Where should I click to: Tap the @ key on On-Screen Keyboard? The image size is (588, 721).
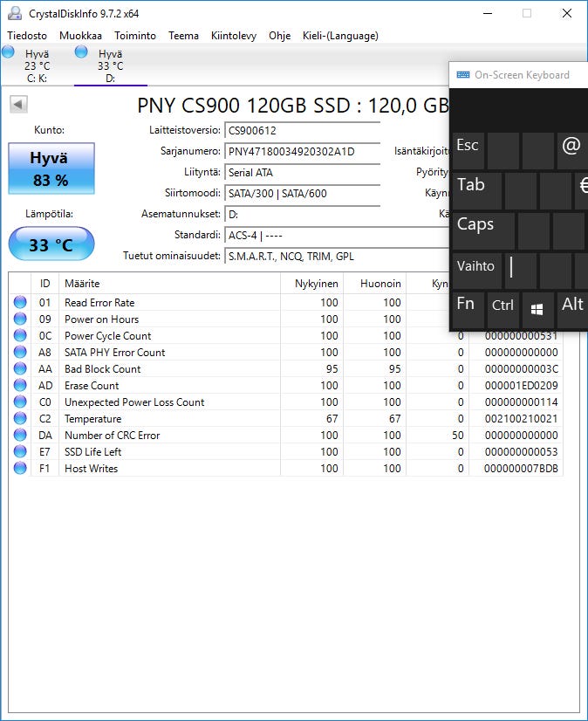tap(572, 150)
